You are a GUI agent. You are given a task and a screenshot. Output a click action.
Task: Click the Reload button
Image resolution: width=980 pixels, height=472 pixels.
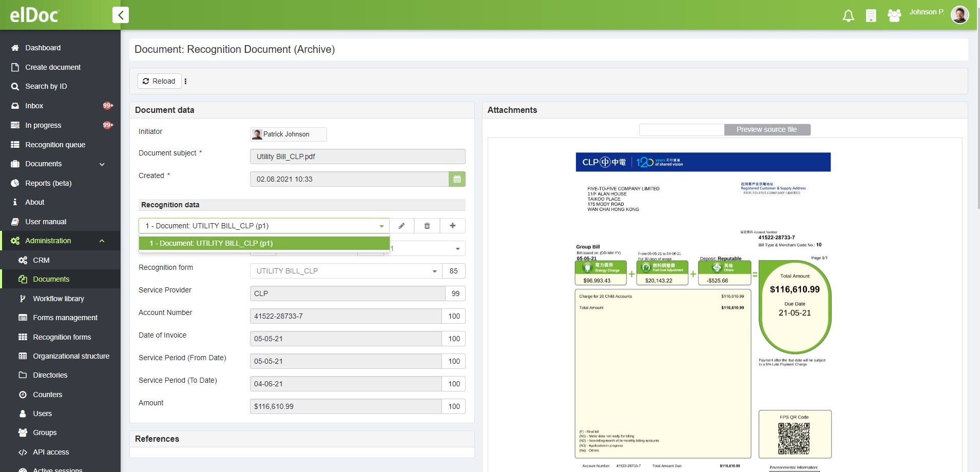(160, 81)
